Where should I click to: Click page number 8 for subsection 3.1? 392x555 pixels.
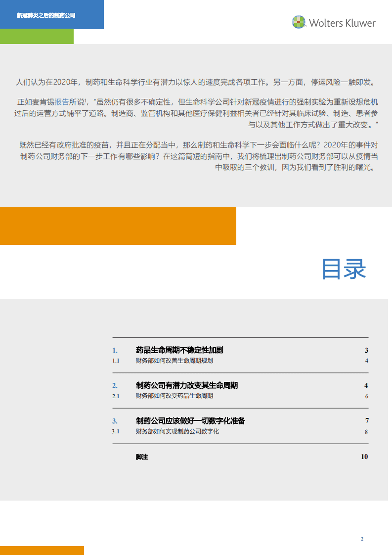(x=366, y=432)
